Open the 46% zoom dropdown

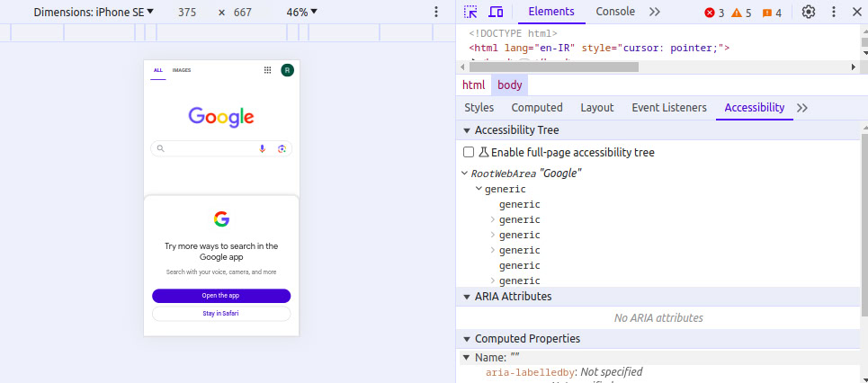click(301, 13)
